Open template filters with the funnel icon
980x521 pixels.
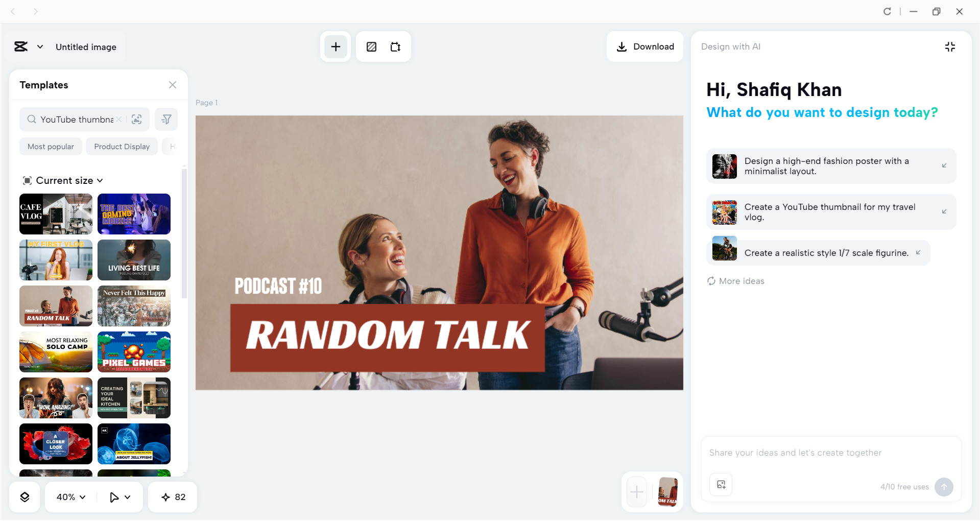tap(166, 119)
